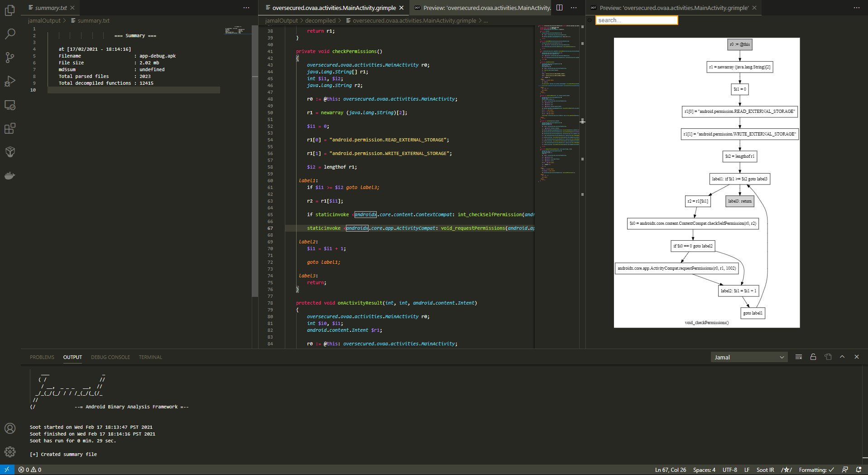Image resolution: width=868 pixels, height=475 pixels.
Task: Open the Manage gear menu
Action: coord(10,452)
